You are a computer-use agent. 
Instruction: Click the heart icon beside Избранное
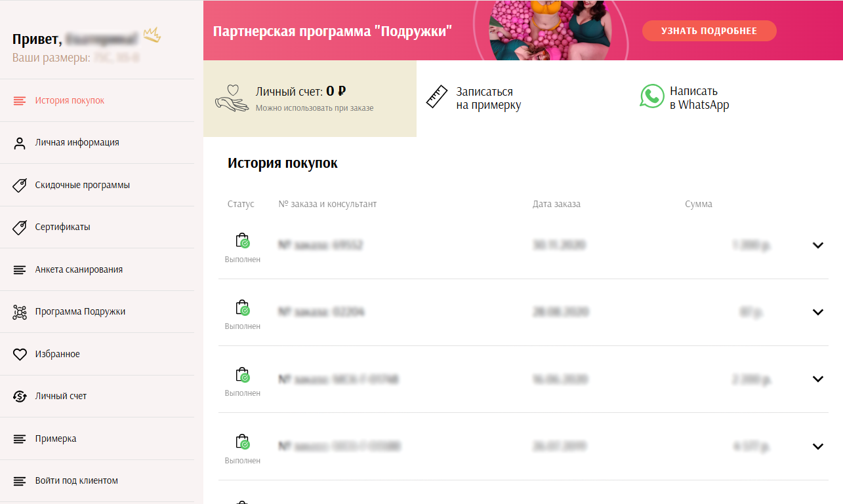20,355
